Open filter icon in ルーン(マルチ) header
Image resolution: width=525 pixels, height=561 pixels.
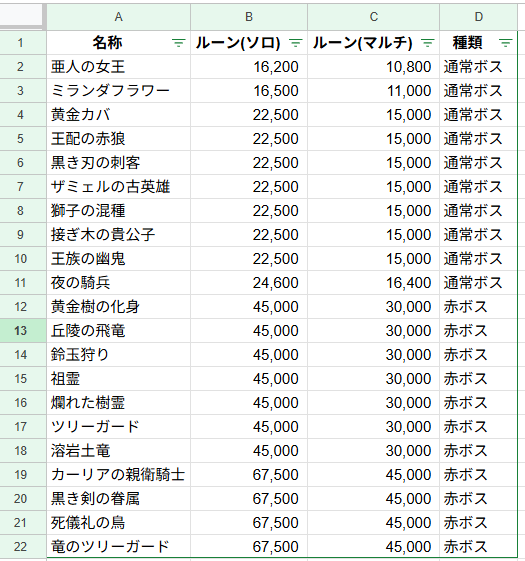click(427, 43)
